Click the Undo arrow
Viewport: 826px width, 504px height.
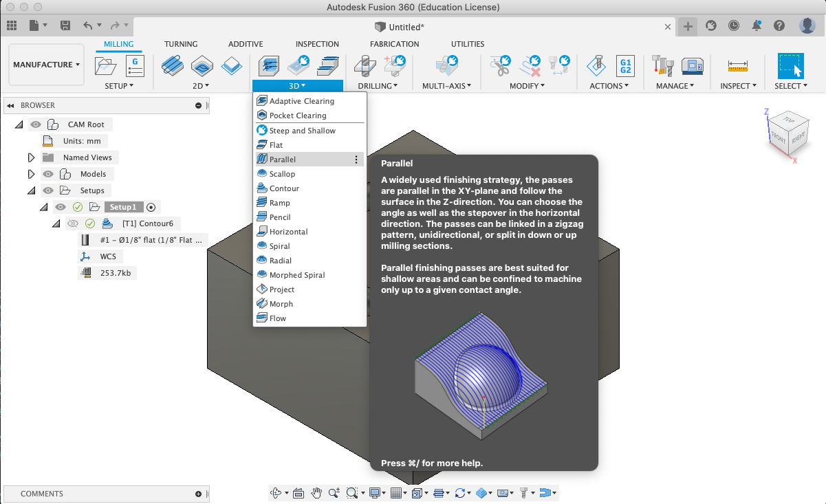coord(87,25)
